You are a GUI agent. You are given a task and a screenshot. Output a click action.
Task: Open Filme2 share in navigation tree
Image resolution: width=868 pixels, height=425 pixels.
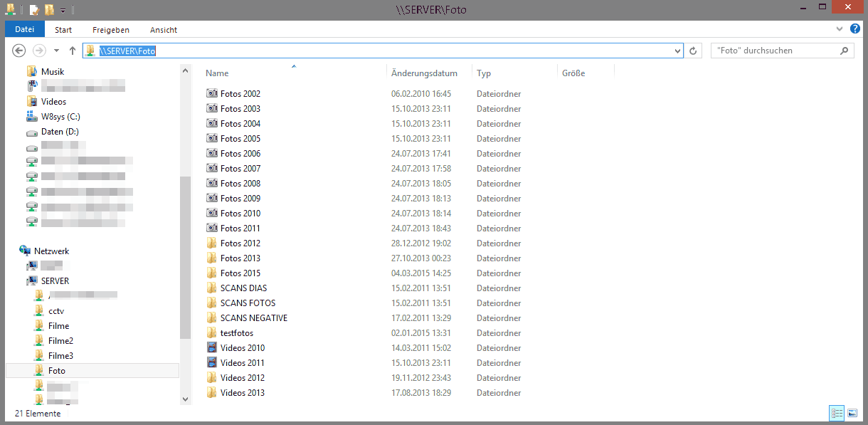click(60, 340)
